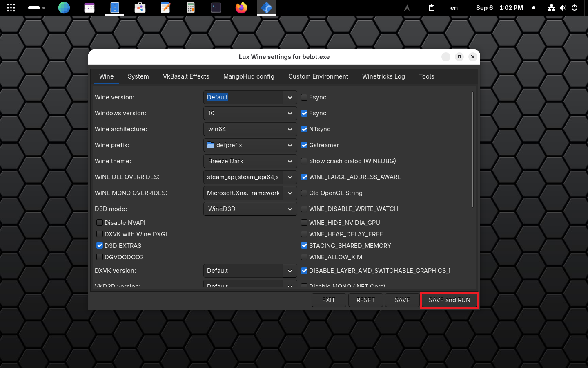Screen dimensions: 588x368
Task: Click the notification dot beside the clock
Action: point(534,8)
